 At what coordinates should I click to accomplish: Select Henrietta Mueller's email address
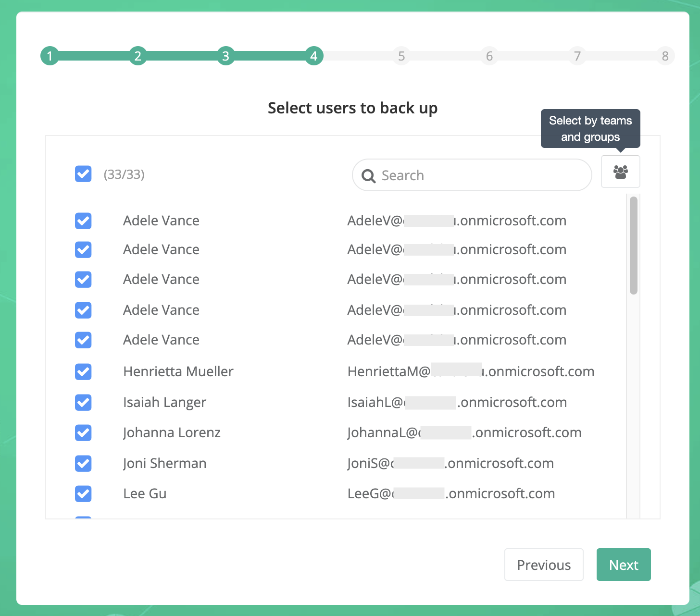pyautogui.click(x=471, y=371)
